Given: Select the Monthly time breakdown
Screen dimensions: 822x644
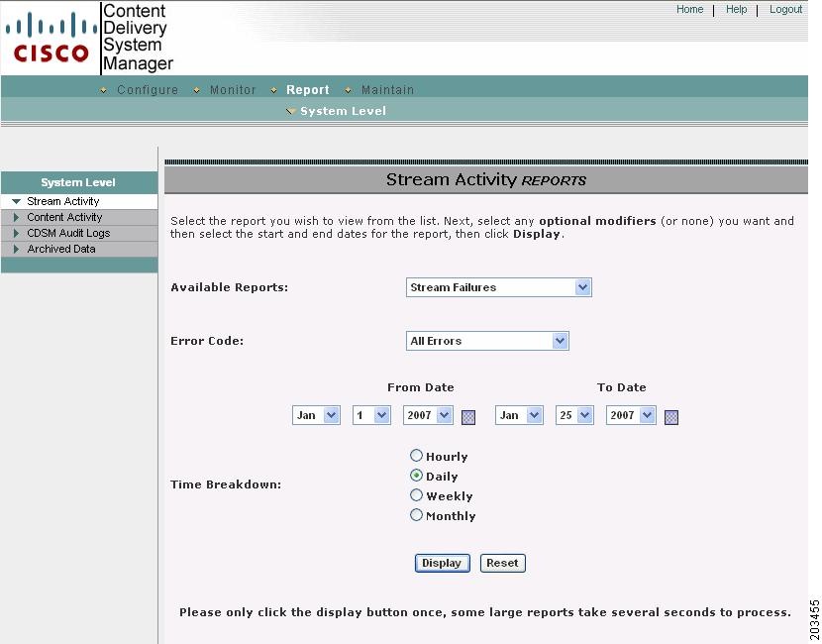Looking at the screenshot, I should [416, 515].
